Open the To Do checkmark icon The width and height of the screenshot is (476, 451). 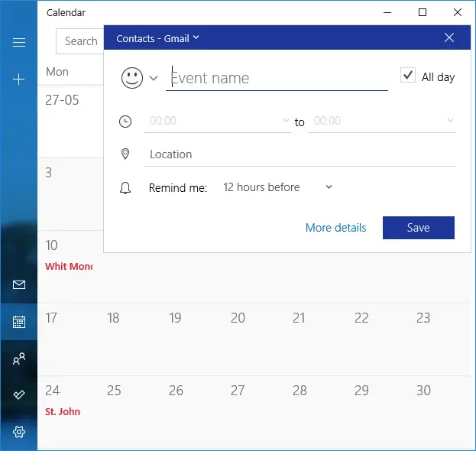[19, 394]
